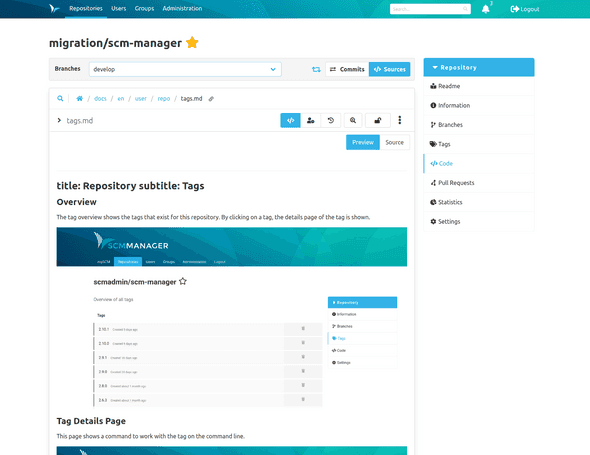The width and height of the screenshot is (590, 455).
Task: Open Code in sidebar
Action: click(479, 163)
